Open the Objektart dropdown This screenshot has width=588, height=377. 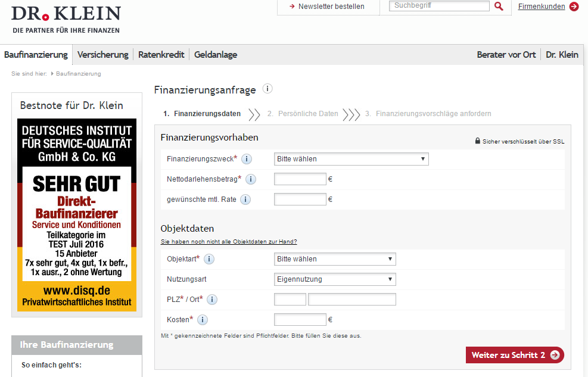click(335, 259)
